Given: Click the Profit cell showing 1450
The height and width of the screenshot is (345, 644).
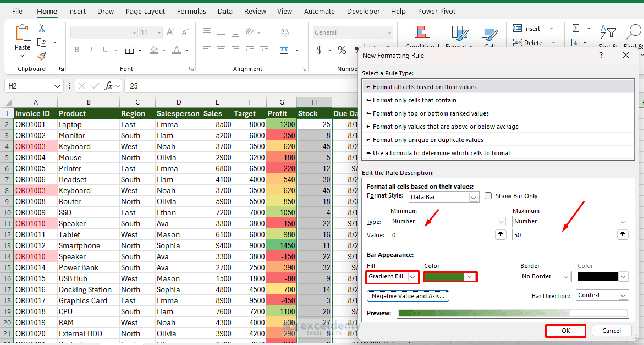Looking at the screenshot, I should pos(282,245).
